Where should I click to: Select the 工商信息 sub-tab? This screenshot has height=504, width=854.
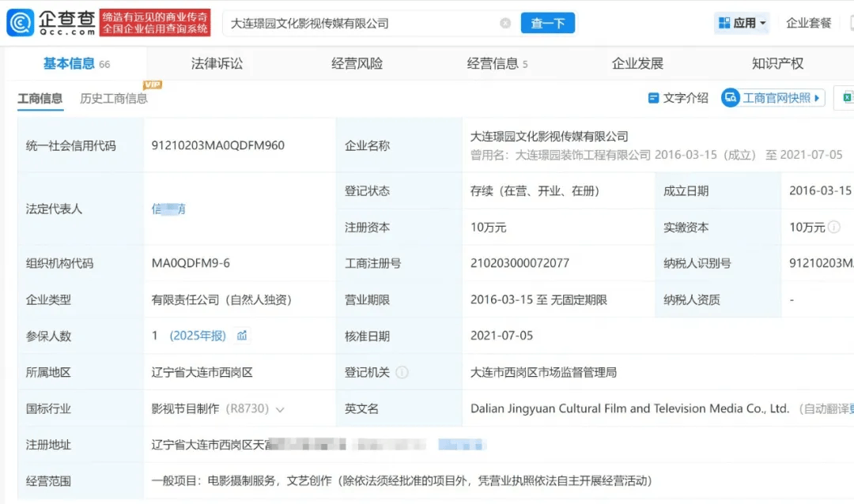click(x=40, y=99)
